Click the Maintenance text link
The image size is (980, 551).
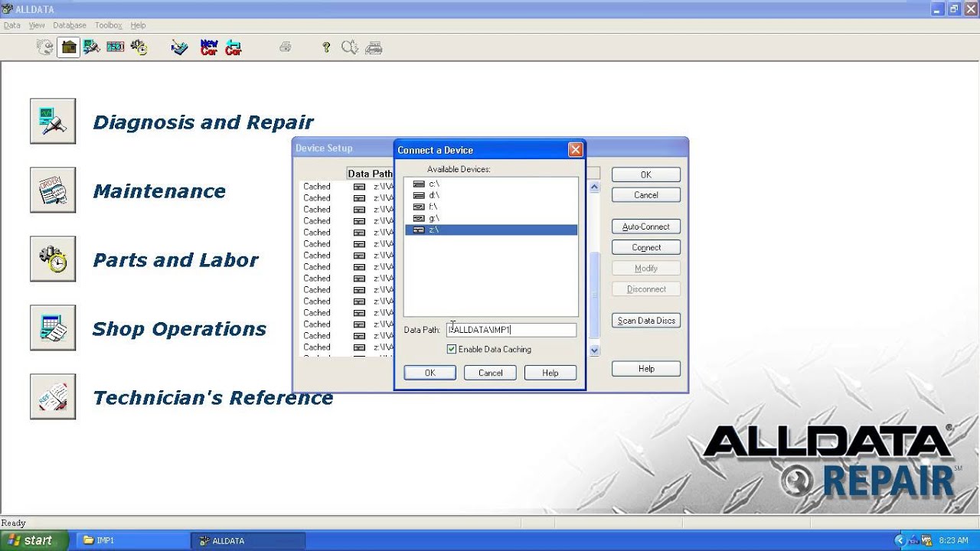[x=159, y=191]
